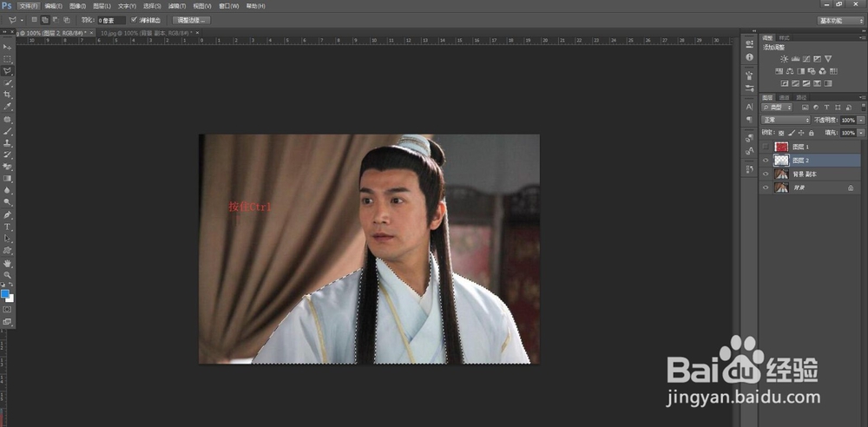Choose the Intersect with selection mode
This screenshot has width=868, height=427.
66,20
